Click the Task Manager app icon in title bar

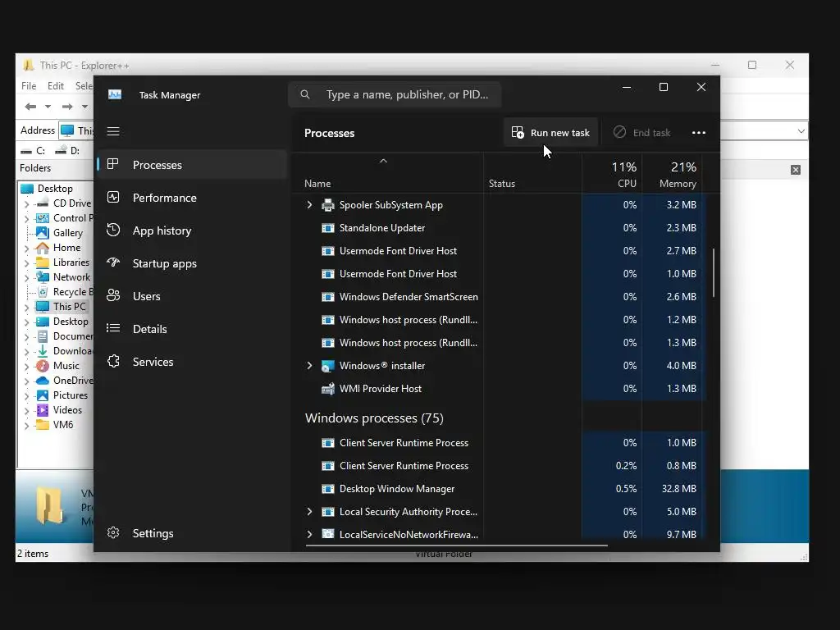click(115, 95)
